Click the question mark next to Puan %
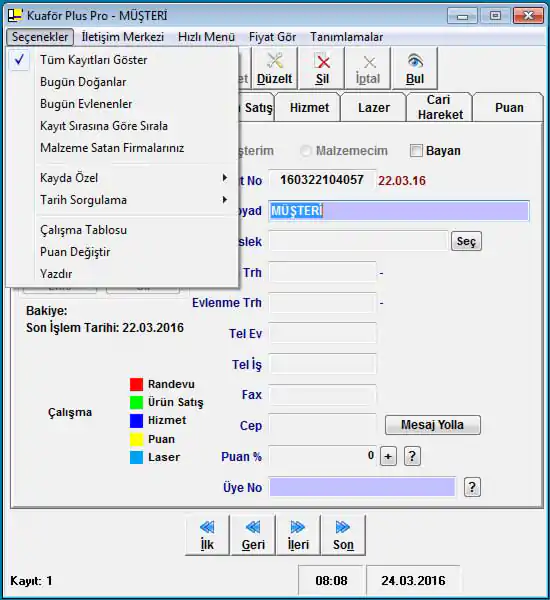 (x=412, y=456)
